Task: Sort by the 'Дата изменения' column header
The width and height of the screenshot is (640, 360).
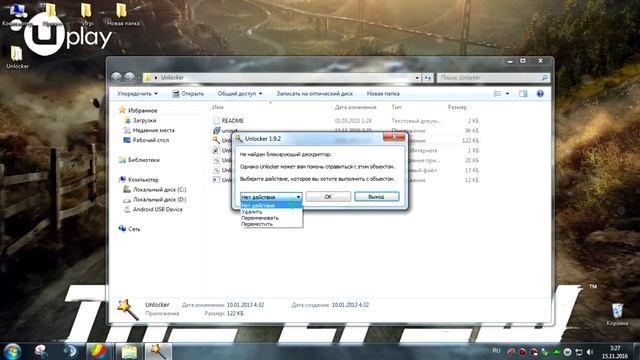Action: coord(355,107)
